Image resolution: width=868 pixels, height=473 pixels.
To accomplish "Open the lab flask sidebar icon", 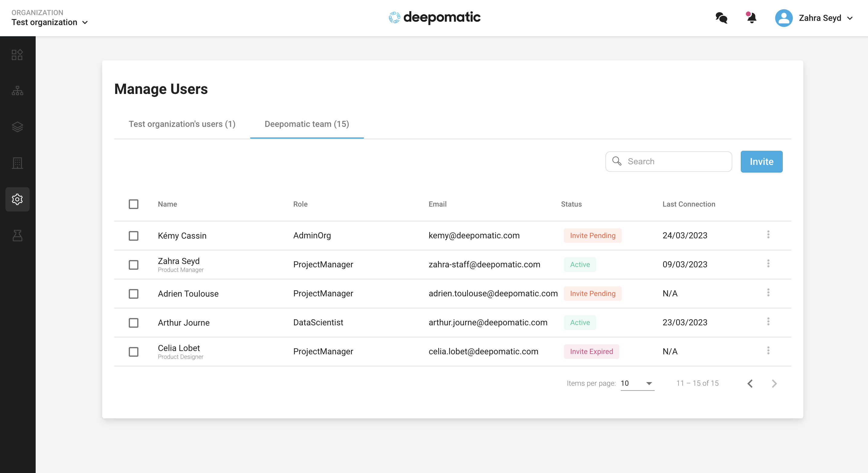I will tap(17, 236).
